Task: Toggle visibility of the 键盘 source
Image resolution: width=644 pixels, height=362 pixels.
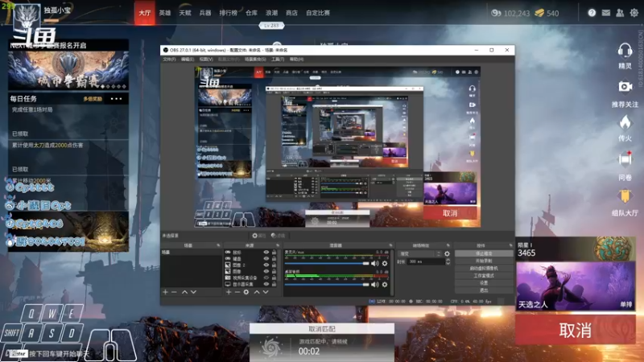Action: [266, 258]
